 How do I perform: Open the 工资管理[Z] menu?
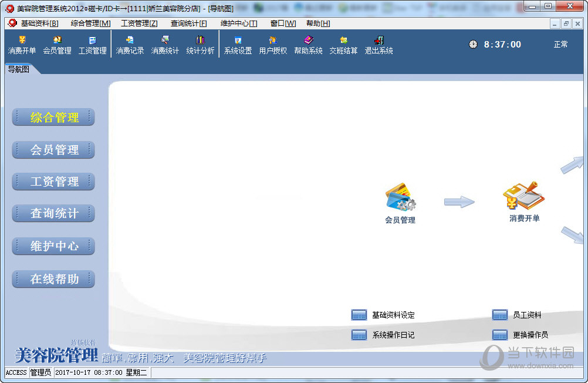(x=139, y=23)
